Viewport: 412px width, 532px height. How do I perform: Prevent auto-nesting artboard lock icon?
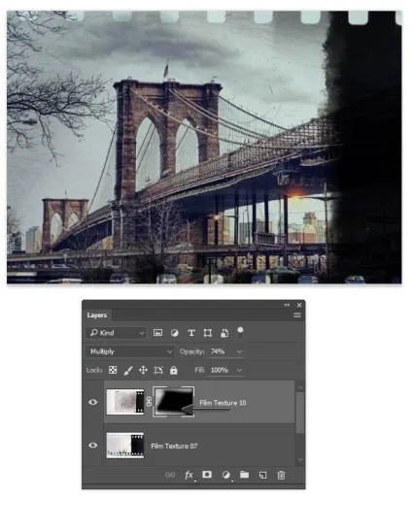pyautogui.click(x=158, y=370)
